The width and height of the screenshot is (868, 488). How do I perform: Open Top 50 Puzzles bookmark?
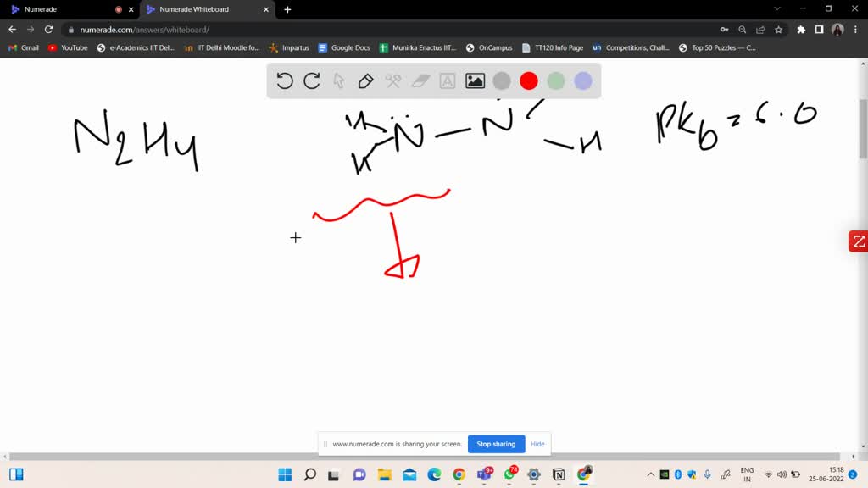click(x=717, y=47)
